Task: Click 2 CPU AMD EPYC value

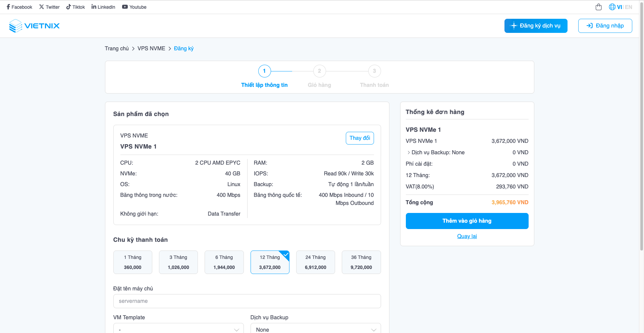Action: [218, 163]
